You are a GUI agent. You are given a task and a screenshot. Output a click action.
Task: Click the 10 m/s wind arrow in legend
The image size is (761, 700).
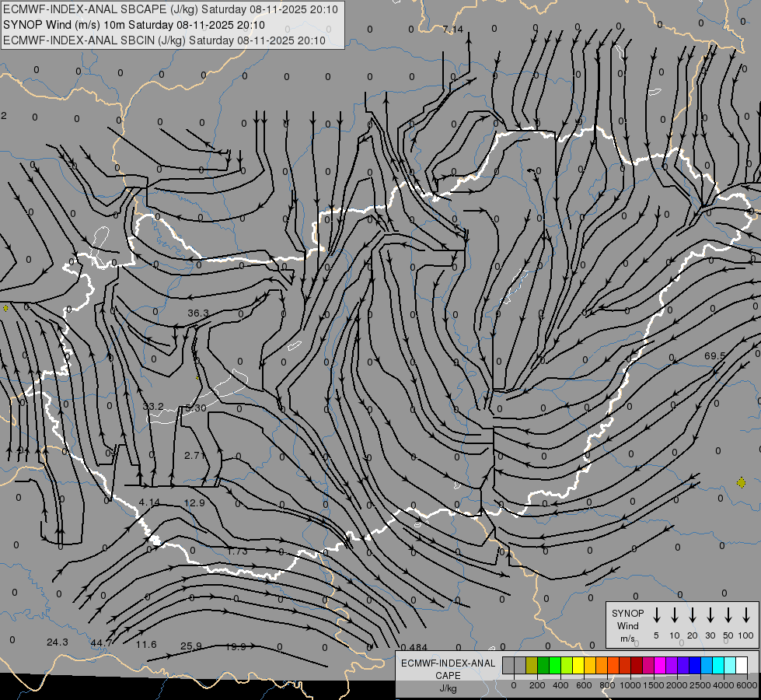pyautogui.click(x=674, y=615)
